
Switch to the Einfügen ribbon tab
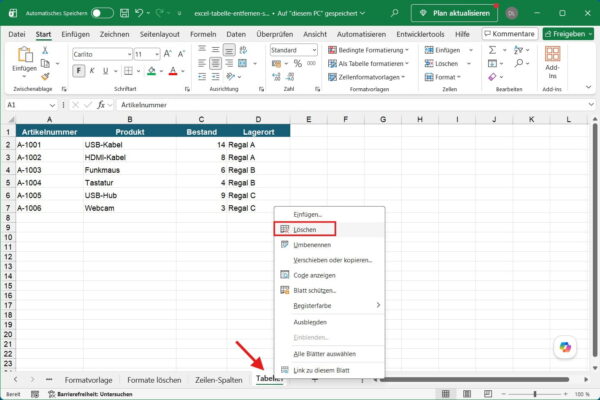75,34
